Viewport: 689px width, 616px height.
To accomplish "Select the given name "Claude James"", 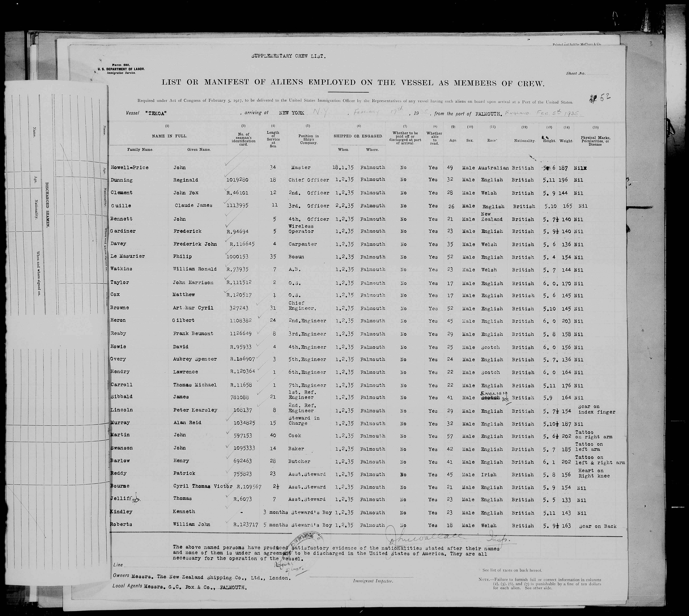I will 193,205.
